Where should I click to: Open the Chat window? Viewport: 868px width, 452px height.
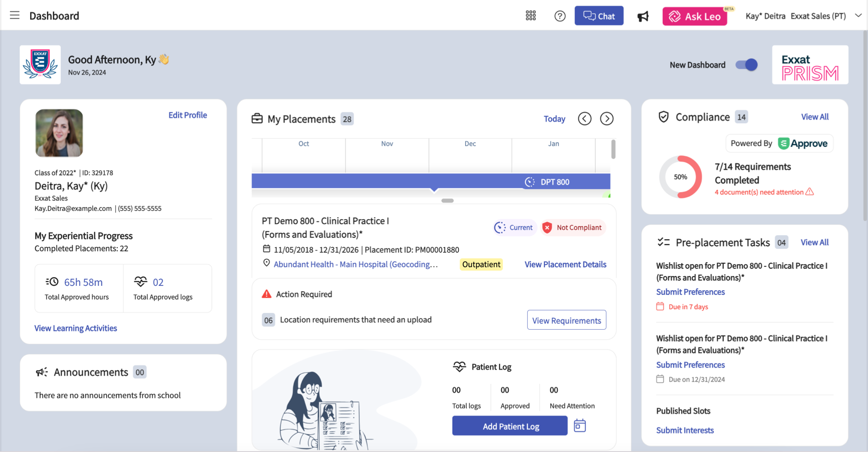click(x=599, y=15)
